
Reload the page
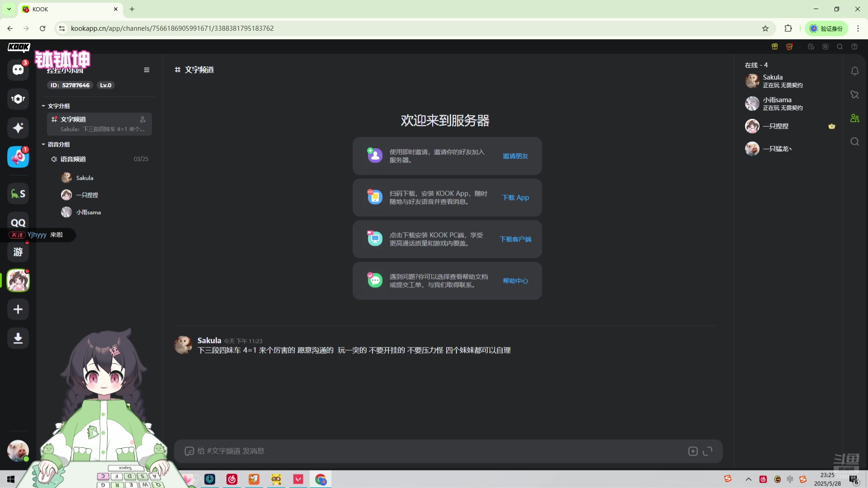click(x=42, y=28)
